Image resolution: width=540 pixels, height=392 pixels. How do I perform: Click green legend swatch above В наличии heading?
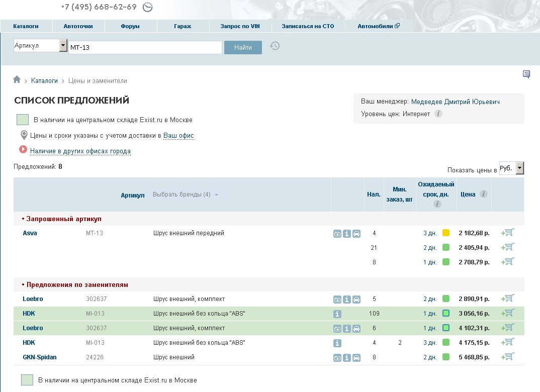pos(23,120)
